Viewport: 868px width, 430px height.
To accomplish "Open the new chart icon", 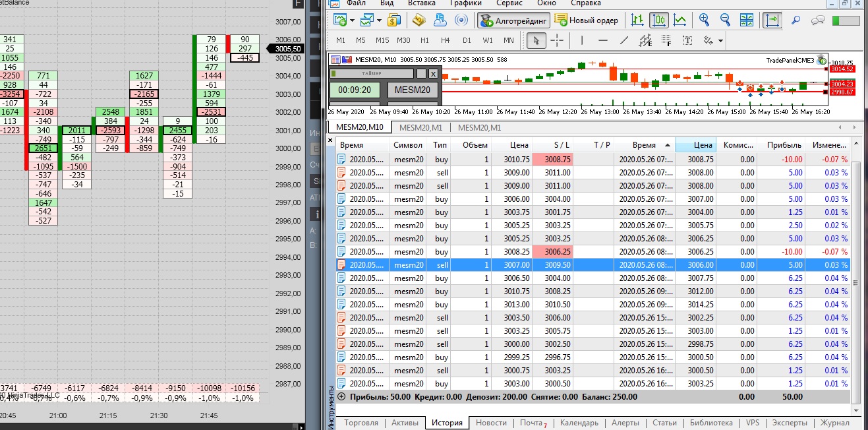I will tap(340, 20).
